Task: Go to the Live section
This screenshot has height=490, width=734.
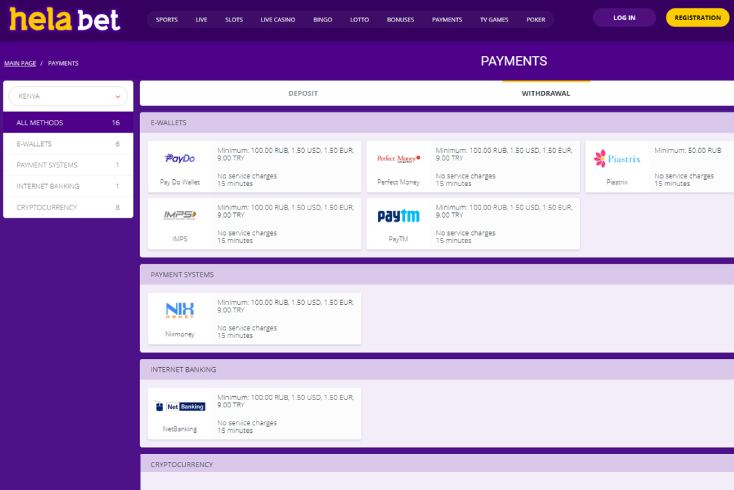Action: [x=201, y=20]
